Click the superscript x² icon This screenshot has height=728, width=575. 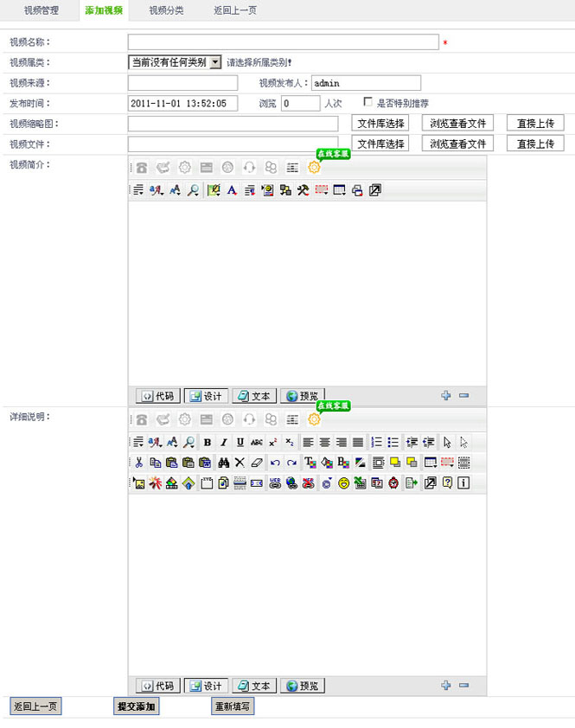pos(273,442)
